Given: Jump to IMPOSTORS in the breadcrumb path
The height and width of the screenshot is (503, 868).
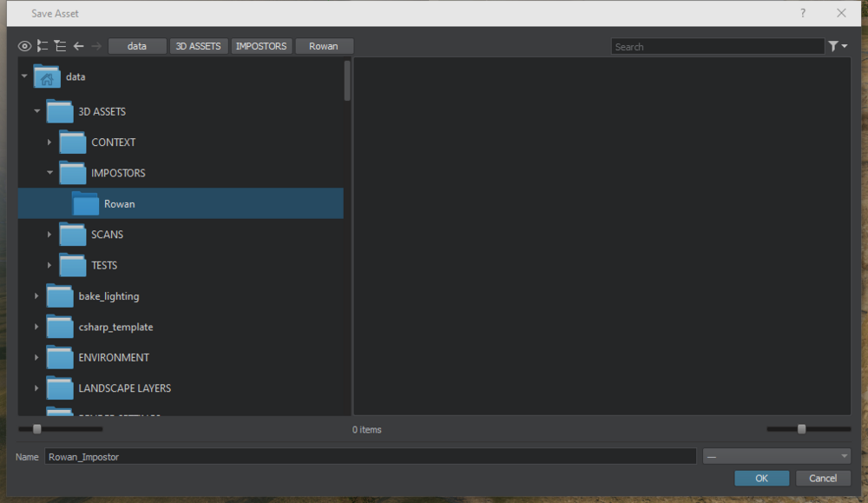Looking at the screenshot, I should pyautogui.click(x=261, y=46).
